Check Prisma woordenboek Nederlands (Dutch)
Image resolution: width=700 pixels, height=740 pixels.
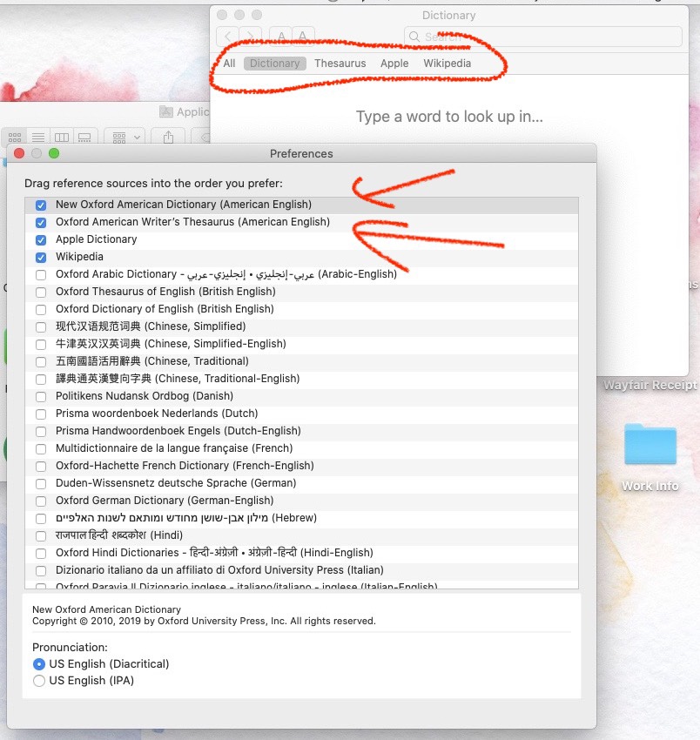[x=41, y=414]
